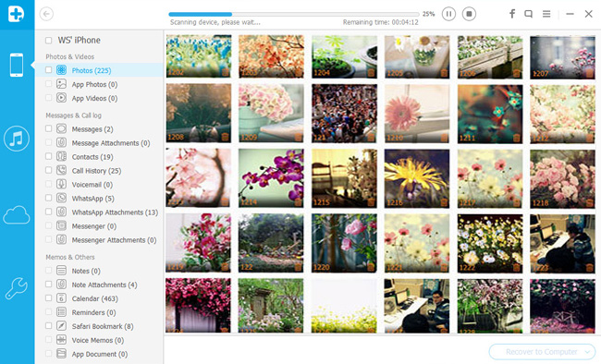Image resolution: width=601 pixels, height=364 pixels.
Task: Tick the Contacts (19) checkbox
Action: coord(48,156)
